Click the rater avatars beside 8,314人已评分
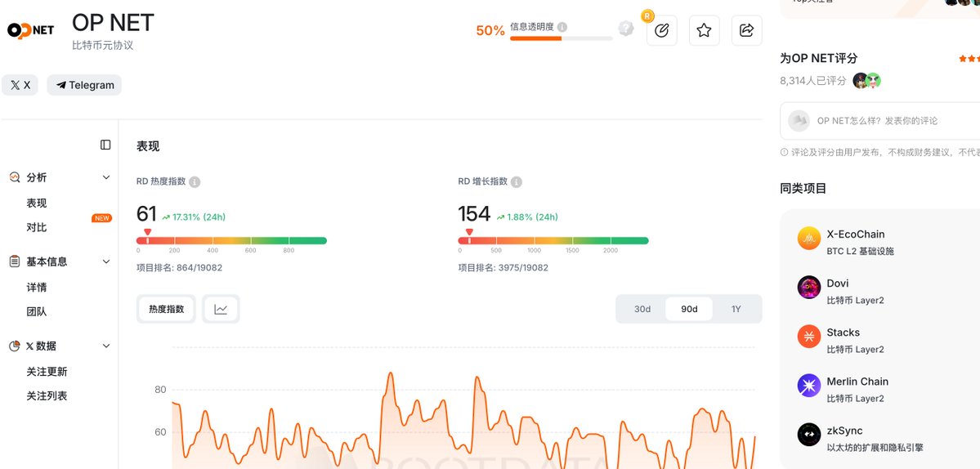Screen dimensions: 980x469 point(867,81)
